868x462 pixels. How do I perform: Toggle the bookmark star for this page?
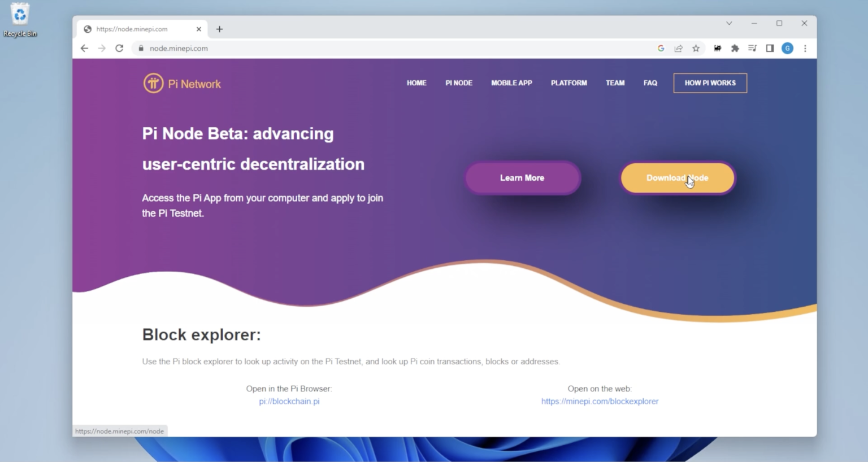tap(696, 48)
